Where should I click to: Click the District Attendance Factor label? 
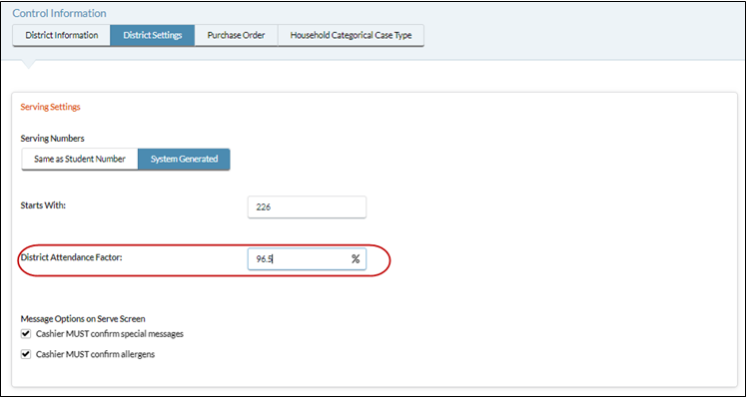click(x=72, y=257)
